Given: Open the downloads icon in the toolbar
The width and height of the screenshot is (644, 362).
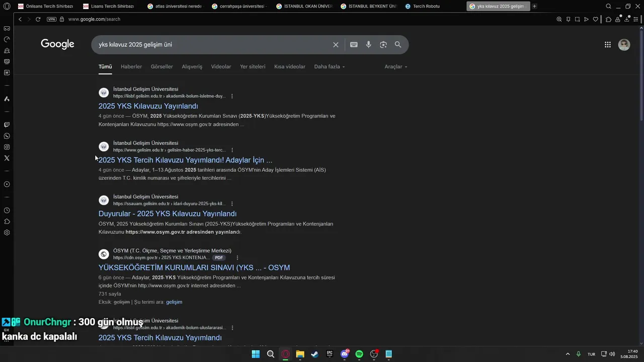Looking at the screenshot, I should (627, 19).
